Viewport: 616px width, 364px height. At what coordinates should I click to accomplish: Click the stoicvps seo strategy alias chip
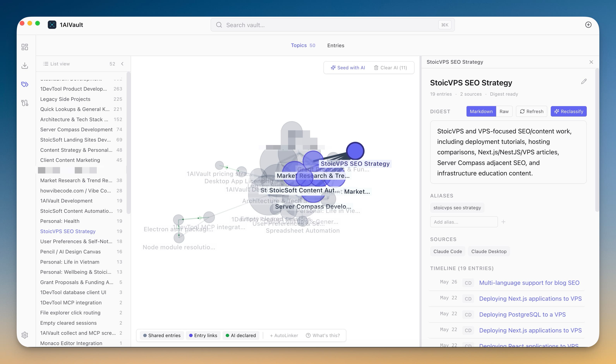[457, 208]
